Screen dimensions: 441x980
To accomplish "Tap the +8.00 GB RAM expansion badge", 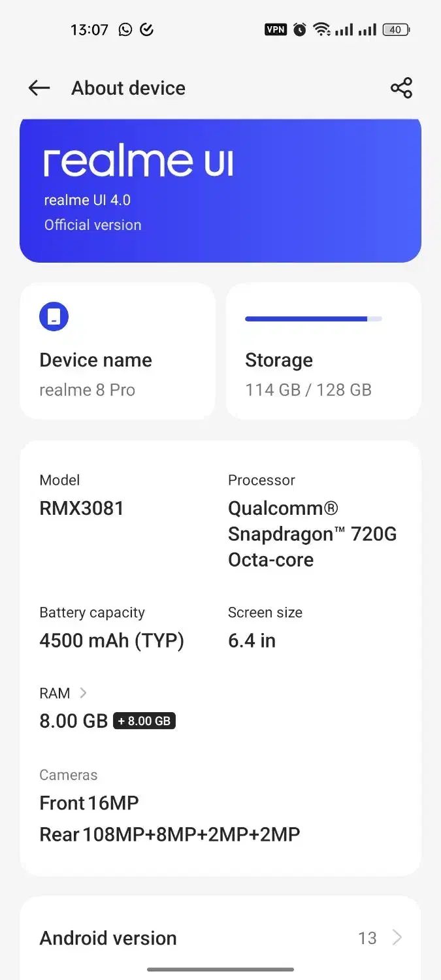I will click(x=144, y=721).
